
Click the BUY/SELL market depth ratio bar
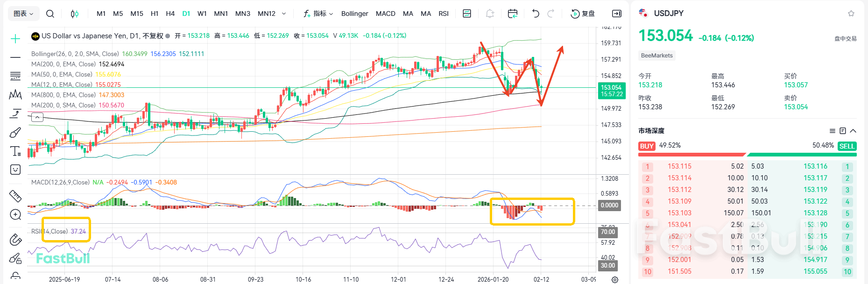[x=747, y=154]
